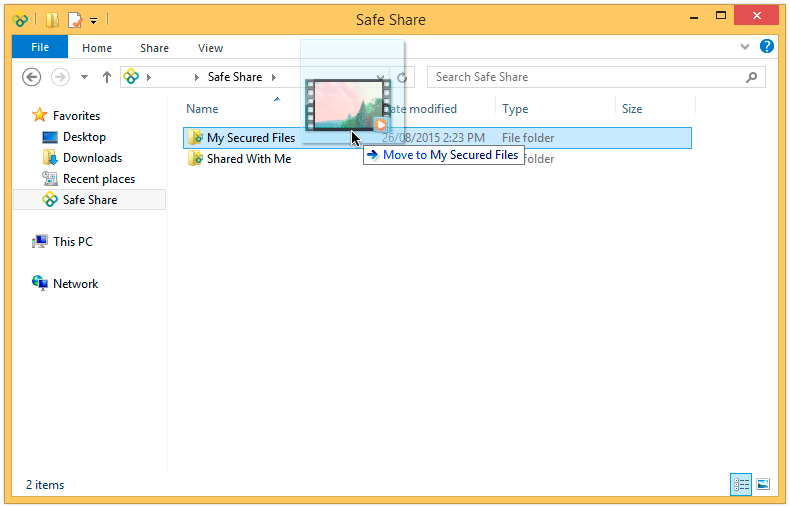Click the Safe Share icon in address bar
The image size is (790, 508).
131,77
